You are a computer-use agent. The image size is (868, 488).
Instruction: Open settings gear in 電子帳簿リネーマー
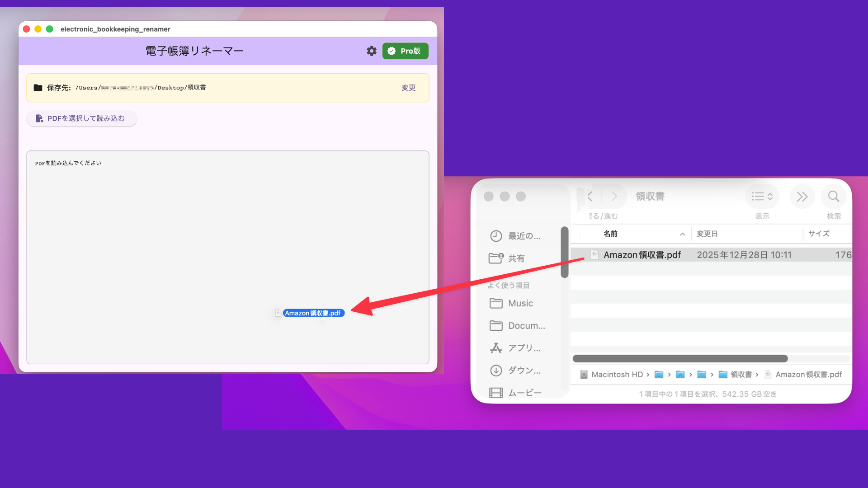(371, 51)
